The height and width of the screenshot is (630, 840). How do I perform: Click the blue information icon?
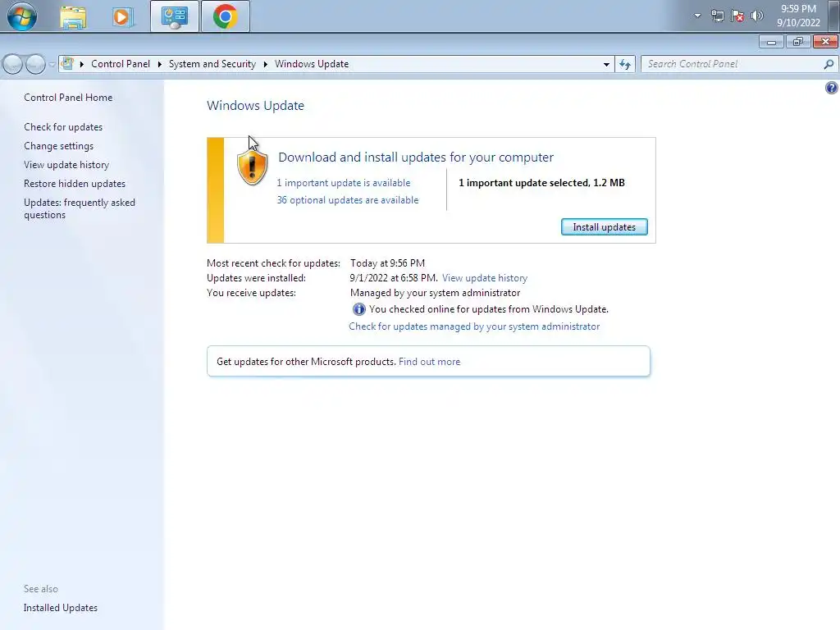pyautogui.click(x=359, y=309)
